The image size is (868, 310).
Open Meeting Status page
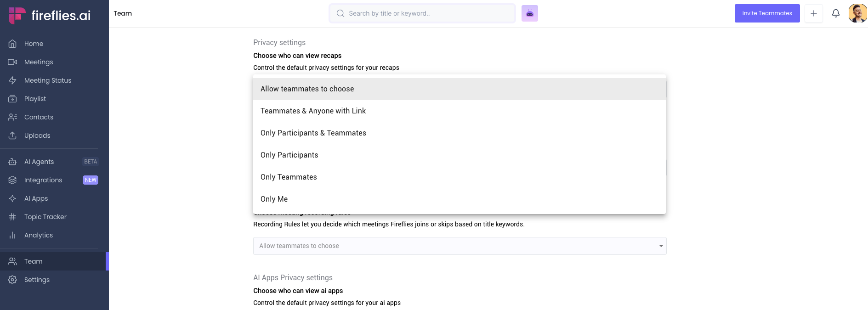pos(48,80)
